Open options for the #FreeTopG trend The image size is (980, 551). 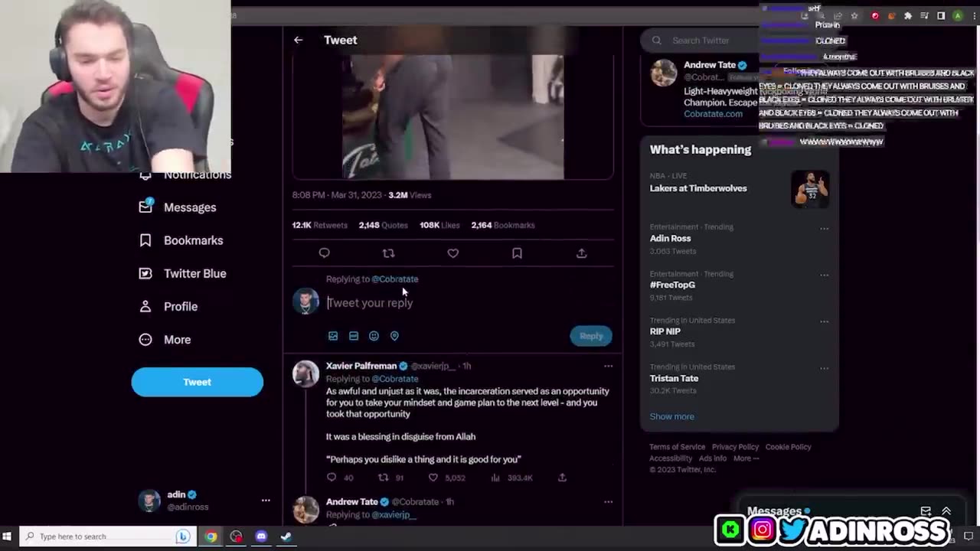click(x=824, y=275)
